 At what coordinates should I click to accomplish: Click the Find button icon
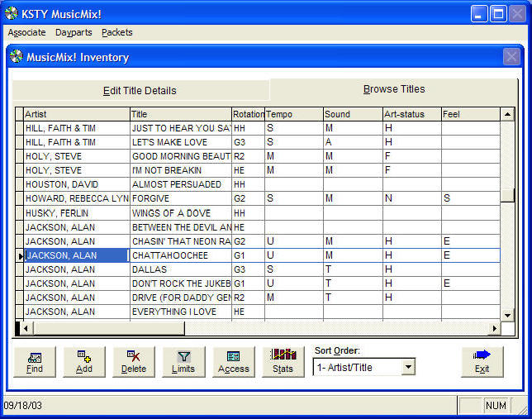(x=35, y=357)
